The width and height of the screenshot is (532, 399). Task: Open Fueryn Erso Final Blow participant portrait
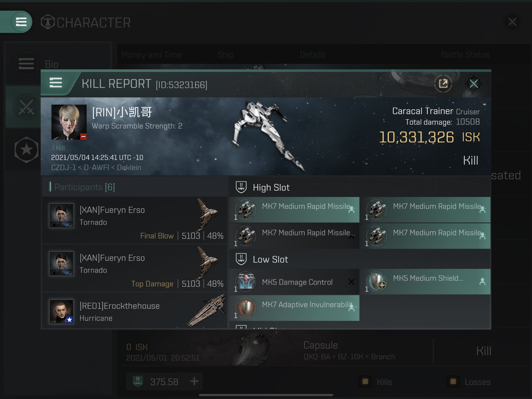61,216
